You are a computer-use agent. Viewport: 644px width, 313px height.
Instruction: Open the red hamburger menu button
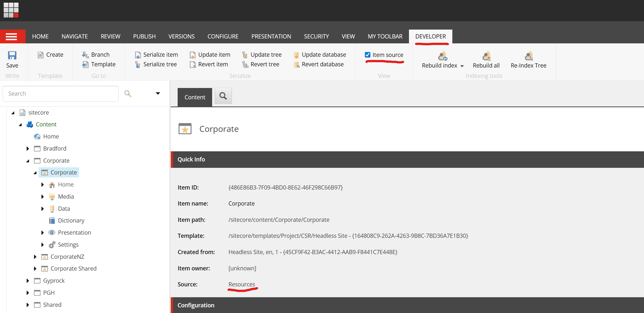click(x=12, y=36)
